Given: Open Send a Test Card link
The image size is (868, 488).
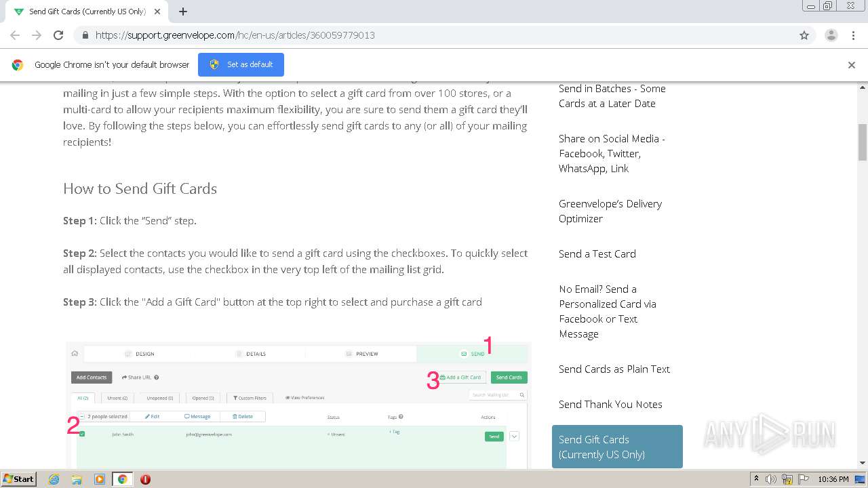Looking at the screenshot, I should tap(597, 253).
